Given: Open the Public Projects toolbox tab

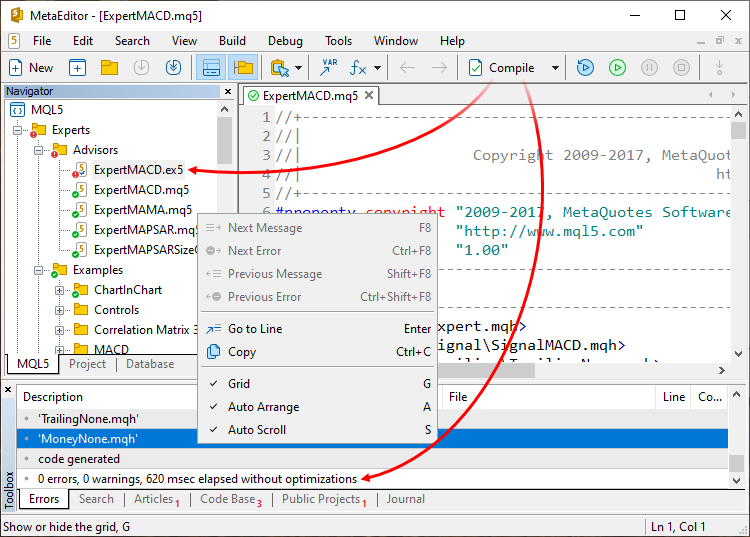Looking at the screenshot, I should tap(324, 499).
